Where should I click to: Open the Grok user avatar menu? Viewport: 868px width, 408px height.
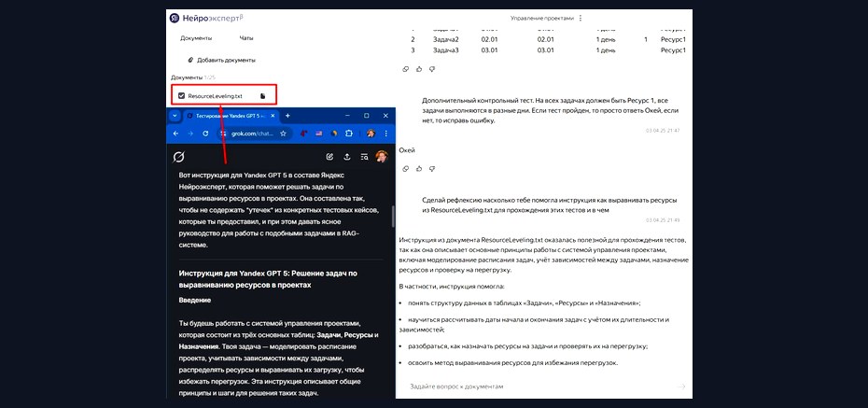point(382,157)
